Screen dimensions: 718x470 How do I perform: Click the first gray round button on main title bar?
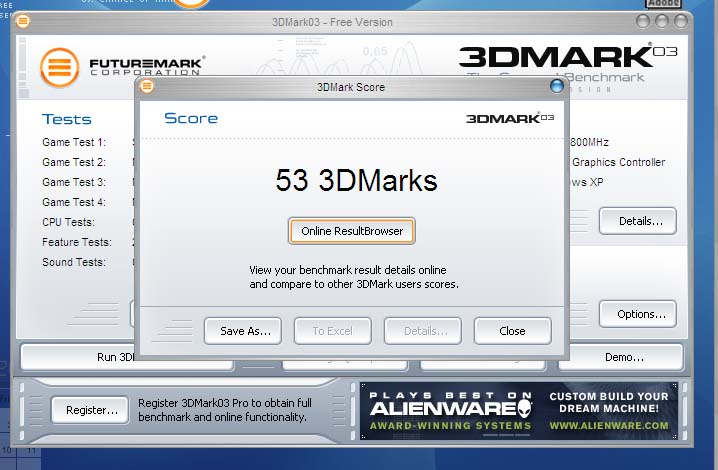pyautogui.click(x=643, y=21)
